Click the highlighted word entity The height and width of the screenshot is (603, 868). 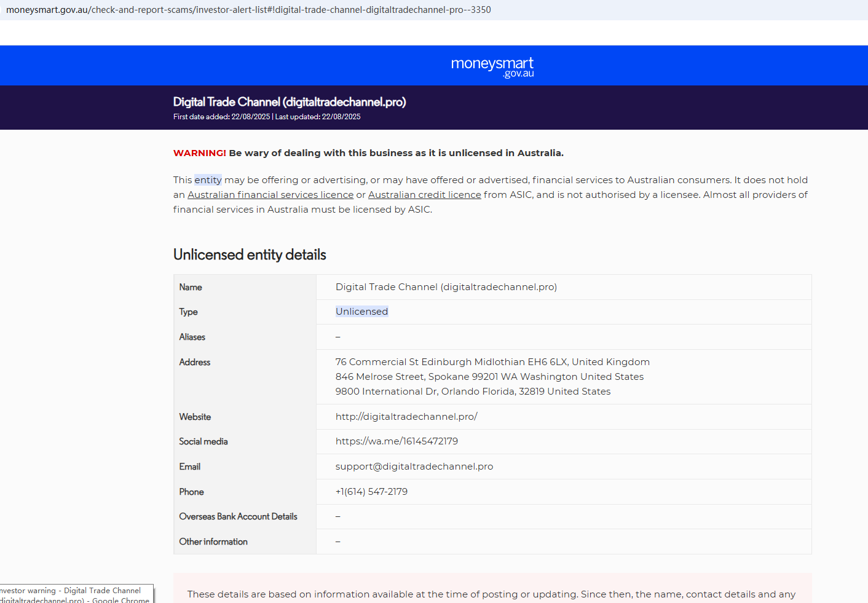208,180
